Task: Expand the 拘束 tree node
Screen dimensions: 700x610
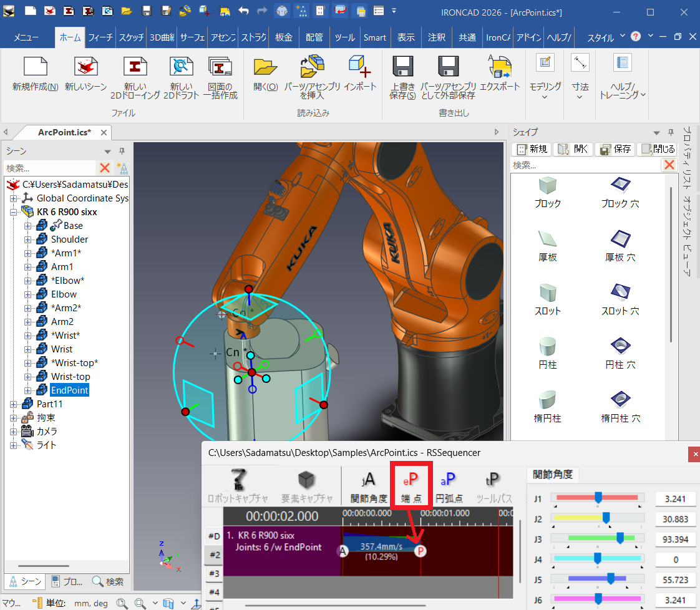Action: coord(13,418)
